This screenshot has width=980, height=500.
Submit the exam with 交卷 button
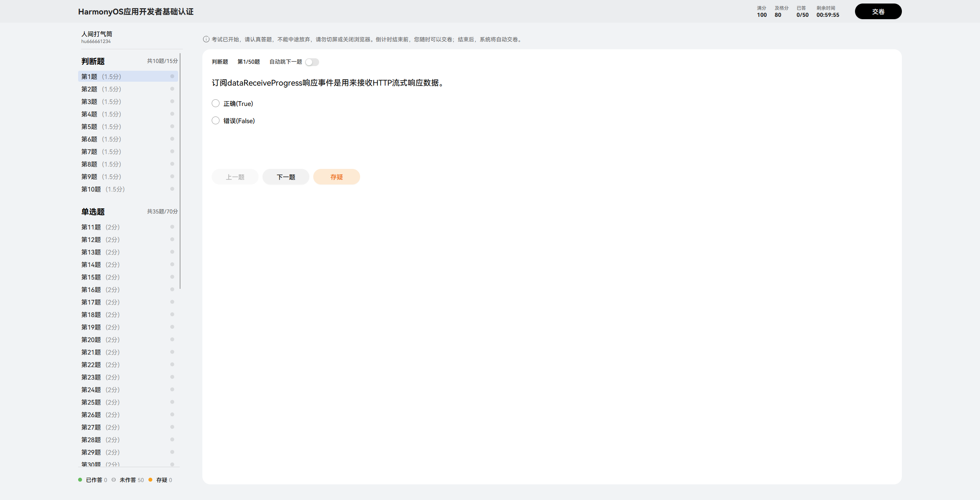click(878, 12)
